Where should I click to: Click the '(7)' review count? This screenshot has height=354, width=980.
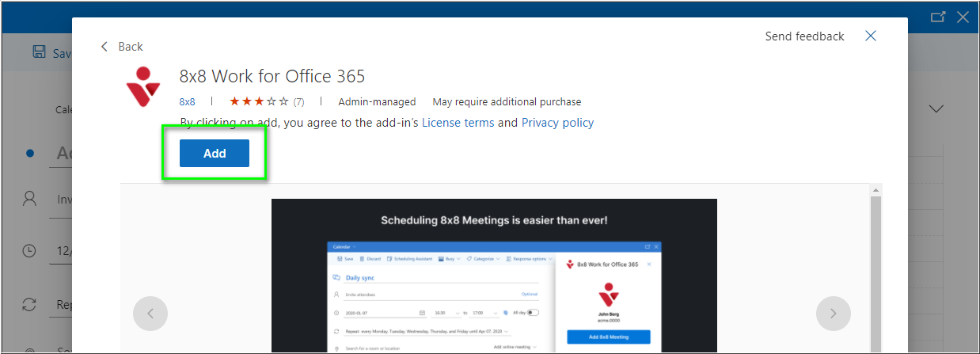(298, 102)
